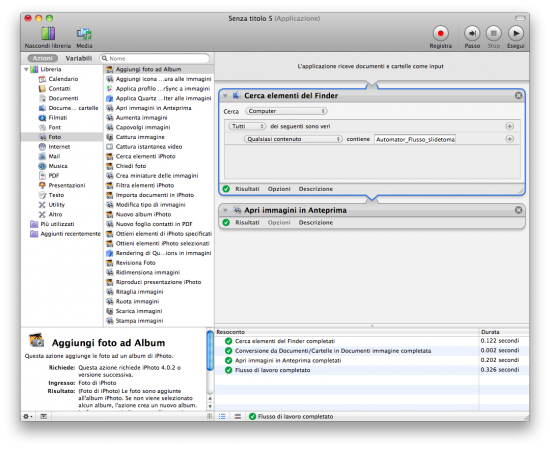This screenshot has height=449, width=550.
Task: Select the Nuovo album iPhoto action
Action: click(x=143, y=214)
